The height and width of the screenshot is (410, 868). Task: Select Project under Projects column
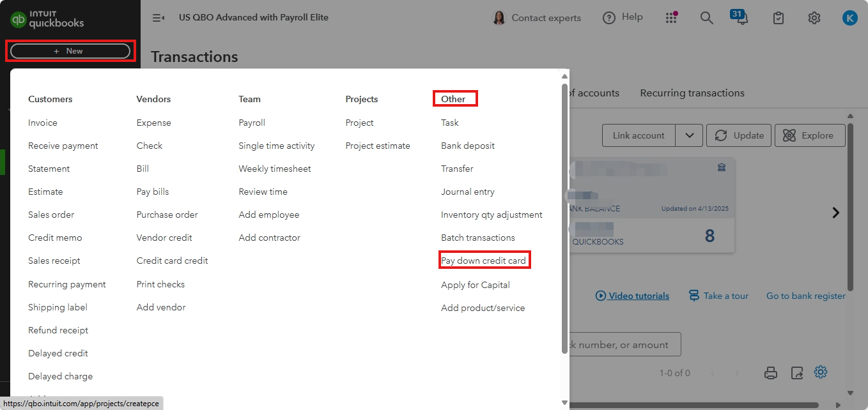point(360,123)
